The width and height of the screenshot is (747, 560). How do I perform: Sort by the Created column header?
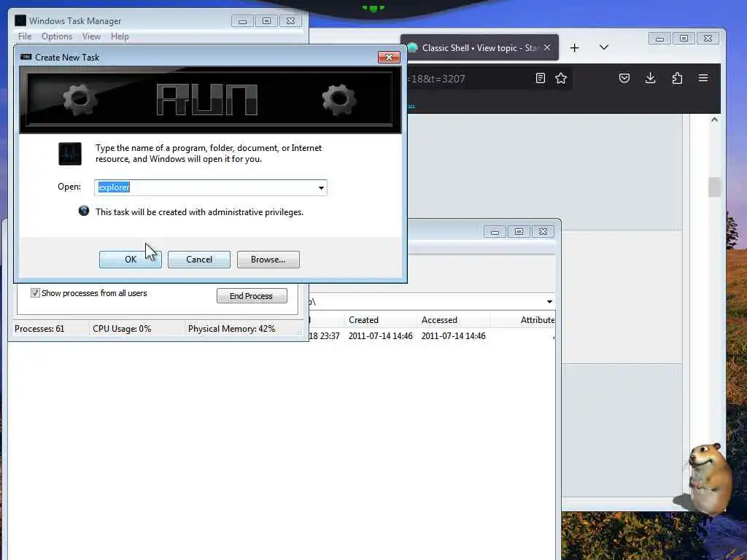363,320
